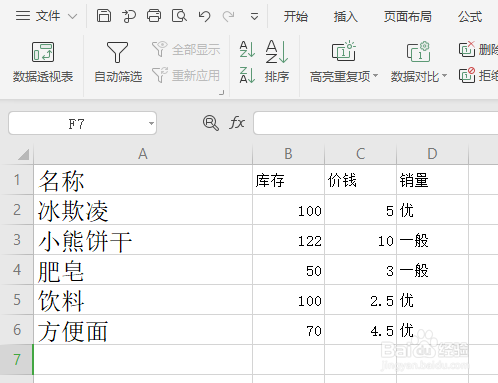Expand the name box dropdown
Viewport: 498px width, 383px height.
point(151,124)
